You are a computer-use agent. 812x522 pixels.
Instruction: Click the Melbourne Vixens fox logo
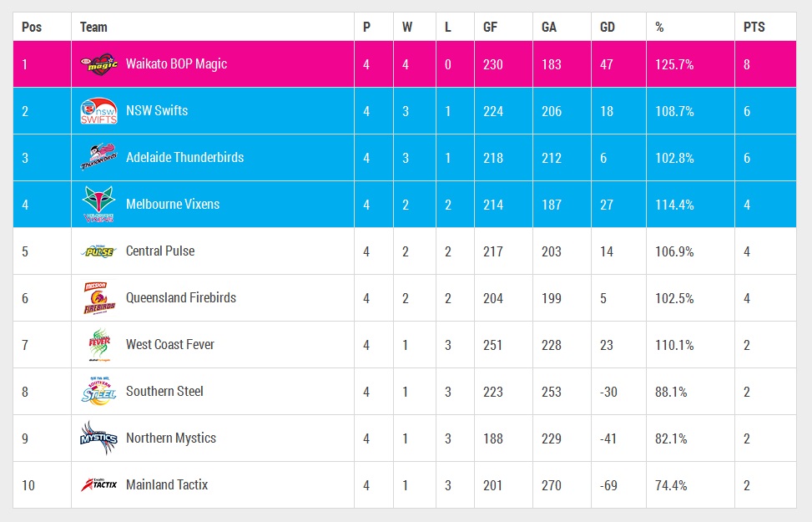pyautogui.click(x=98, y=205)
